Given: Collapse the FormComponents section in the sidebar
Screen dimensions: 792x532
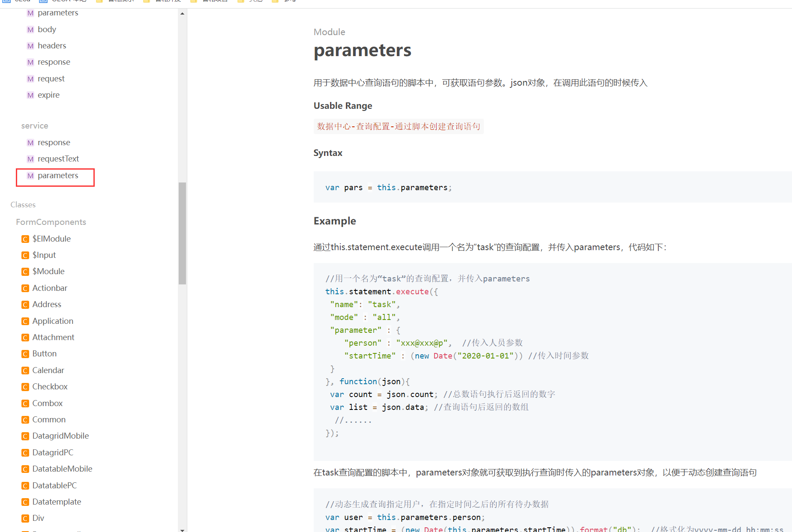Looking at the screenshot, I should 51,222.
